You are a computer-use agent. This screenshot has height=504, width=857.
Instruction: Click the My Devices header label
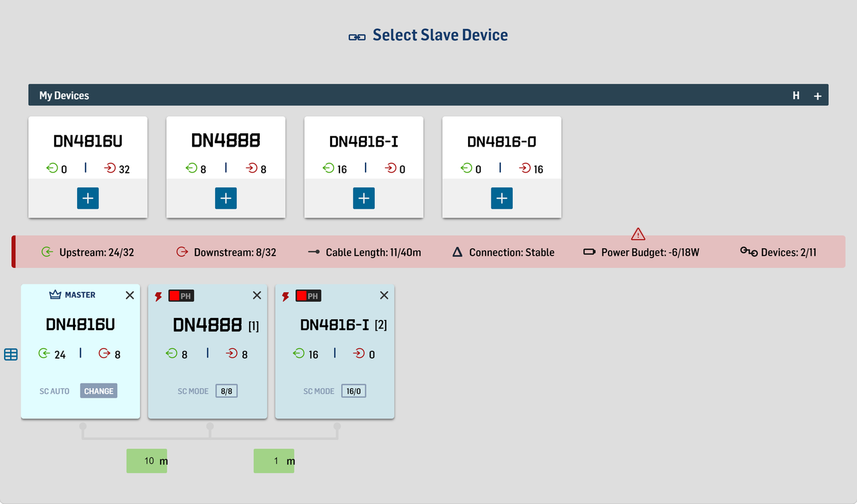pyautogui.click(x=64, y=96)
